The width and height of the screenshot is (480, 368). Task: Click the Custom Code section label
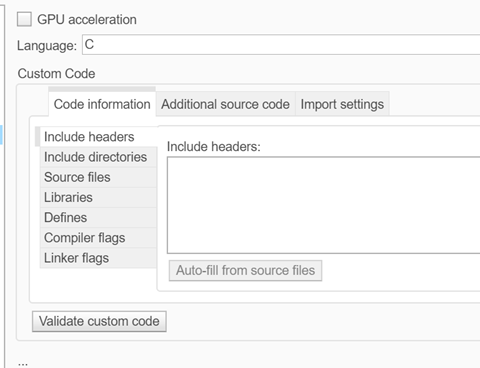[56, 74]
